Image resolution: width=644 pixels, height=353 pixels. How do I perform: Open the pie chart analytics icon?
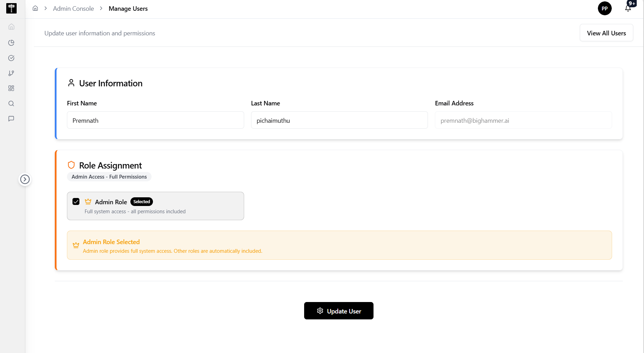tap(11, 43)
